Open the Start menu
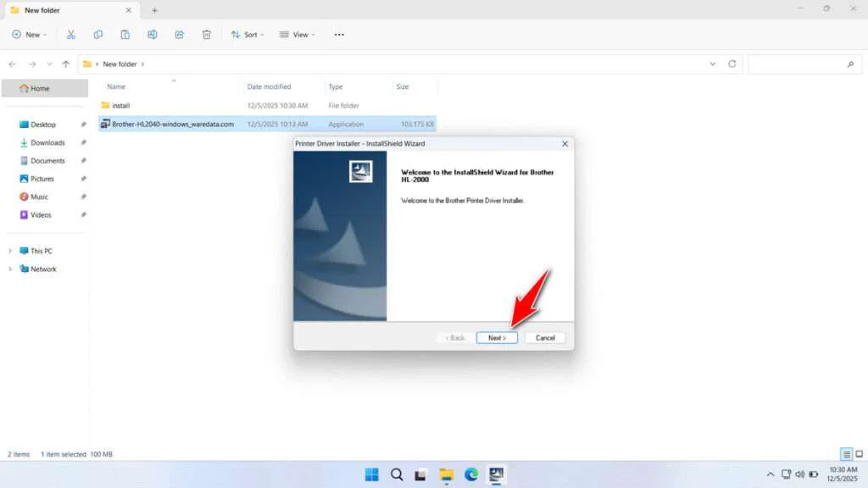The image size is (868, 488). tap(371, 474)
